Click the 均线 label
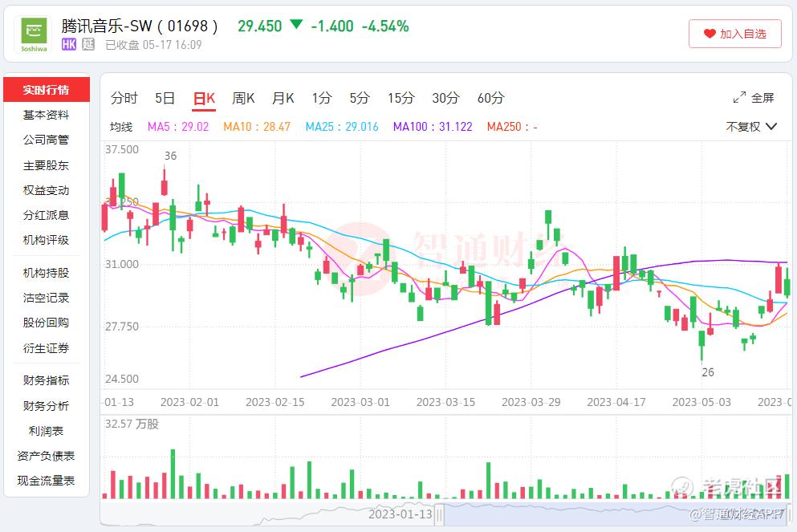Screen dimensions: 797x532 121,127
